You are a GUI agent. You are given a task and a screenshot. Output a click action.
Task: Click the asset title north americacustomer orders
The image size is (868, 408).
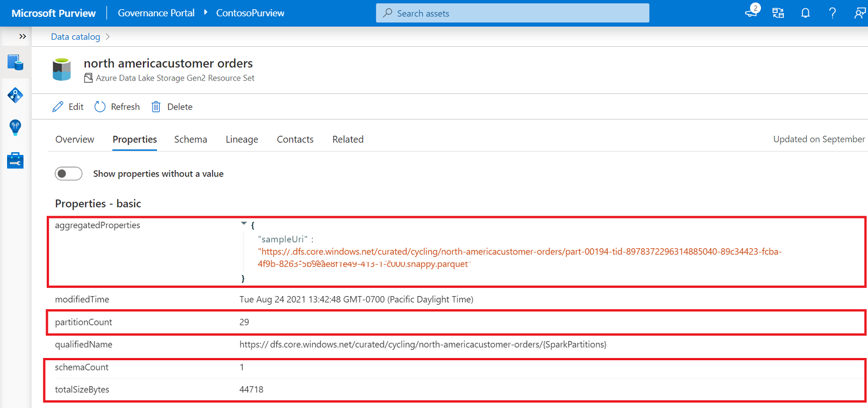pyautogui.click(x=168, y=63)
